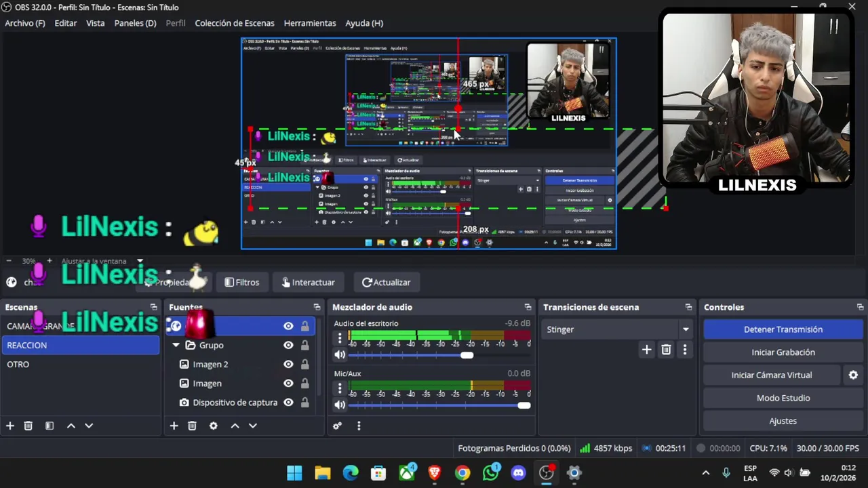The height and width of the screenshot is (488, 868).
Task: Open Ajustes in Controles panel
Action: (783, 421)
